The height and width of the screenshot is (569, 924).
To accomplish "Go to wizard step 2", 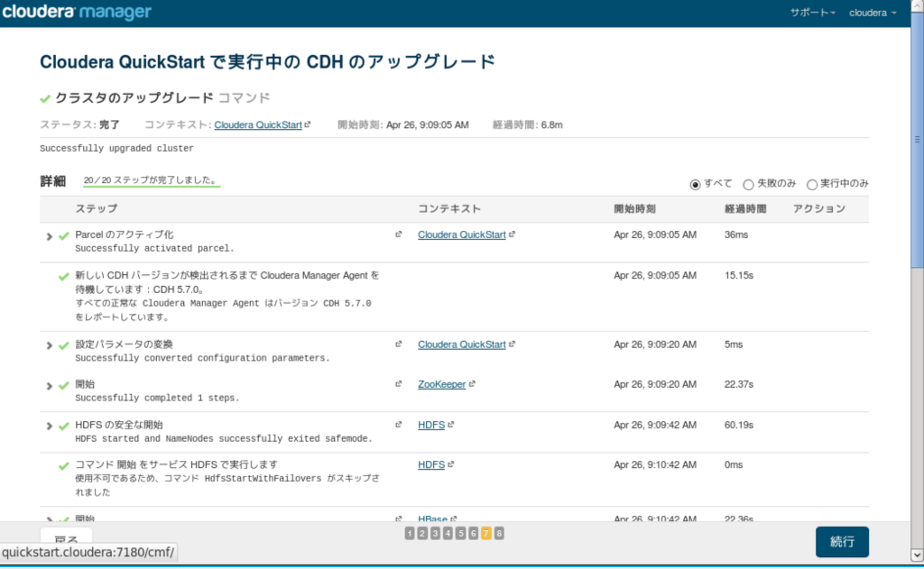I will [x=422, y=534].
